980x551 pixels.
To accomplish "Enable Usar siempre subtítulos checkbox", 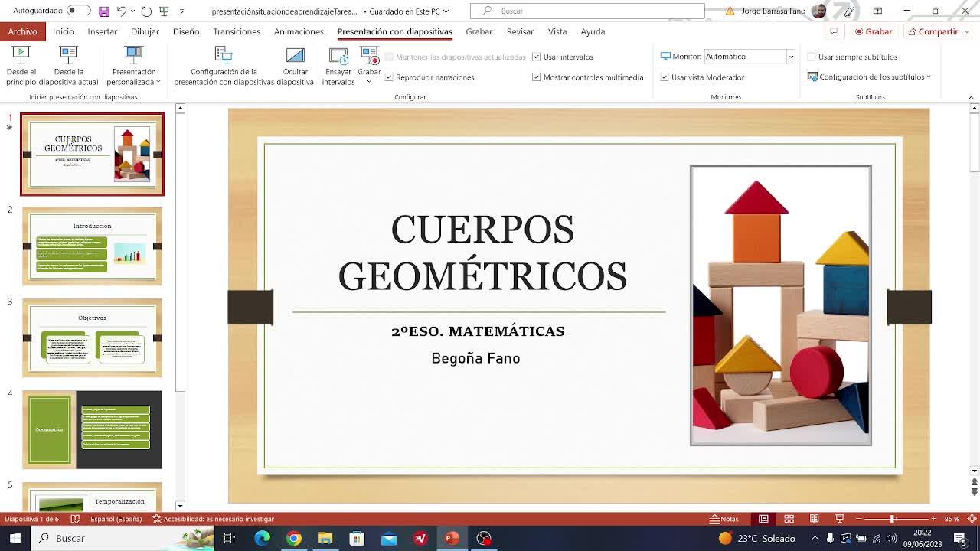I will tap(812, 57).
